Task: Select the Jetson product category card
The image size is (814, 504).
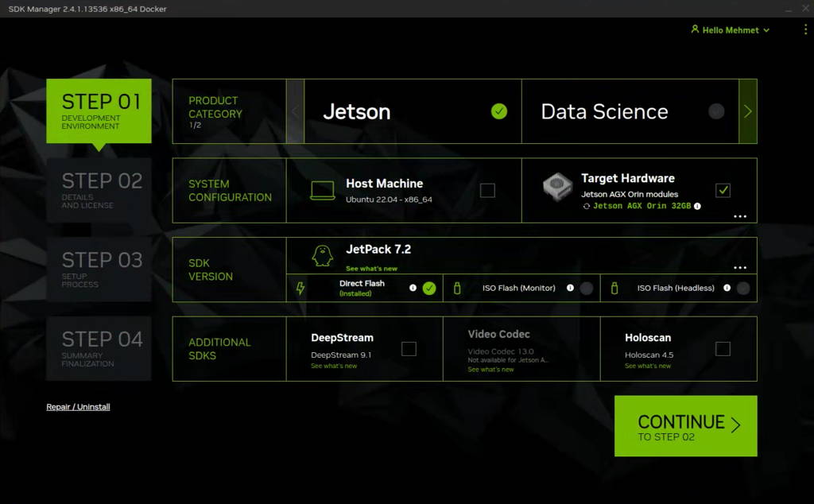Action: pos(413,111)
